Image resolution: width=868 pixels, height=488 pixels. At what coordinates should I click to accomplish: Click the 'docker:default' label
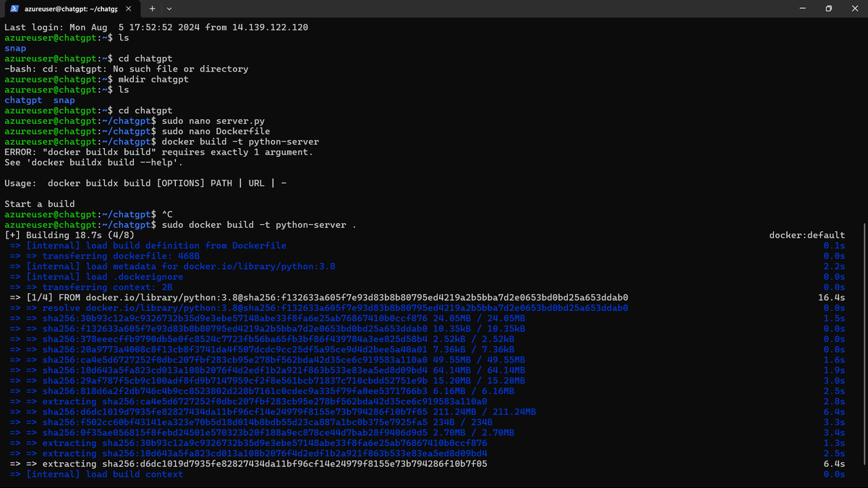tap(807, 236)
